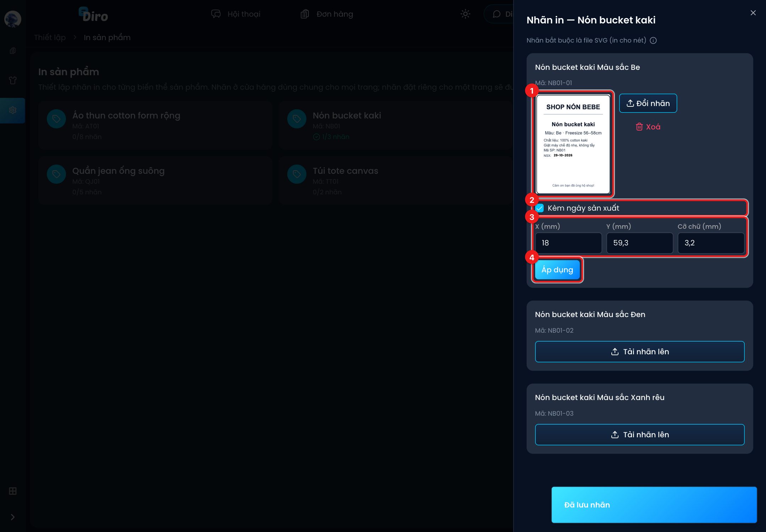Dismiss the Đã lưu nhãn notification
The image size is (766, 532).
tap(654, 505)
